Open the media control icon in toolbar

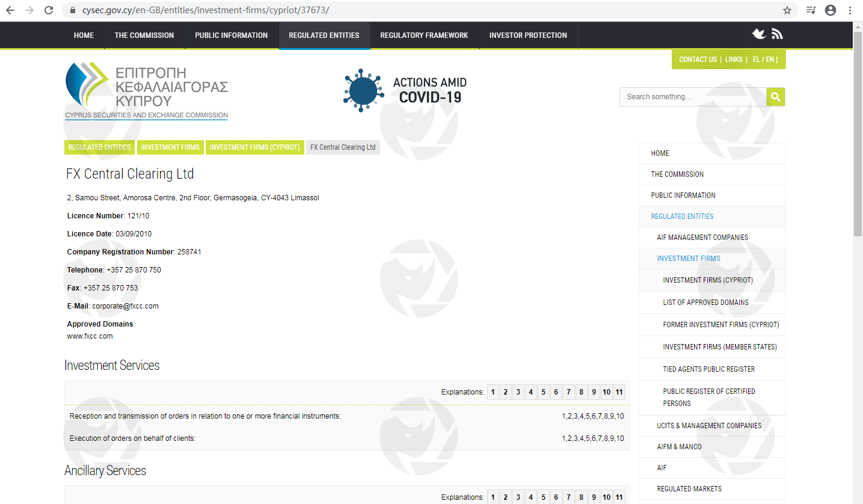pyautogui.click(x=811, y=10)
